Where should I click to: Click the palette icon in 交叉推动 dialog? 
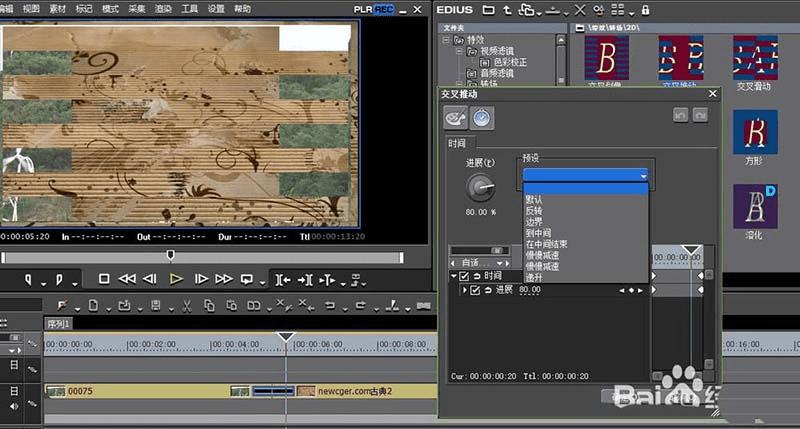pos(455,118)
